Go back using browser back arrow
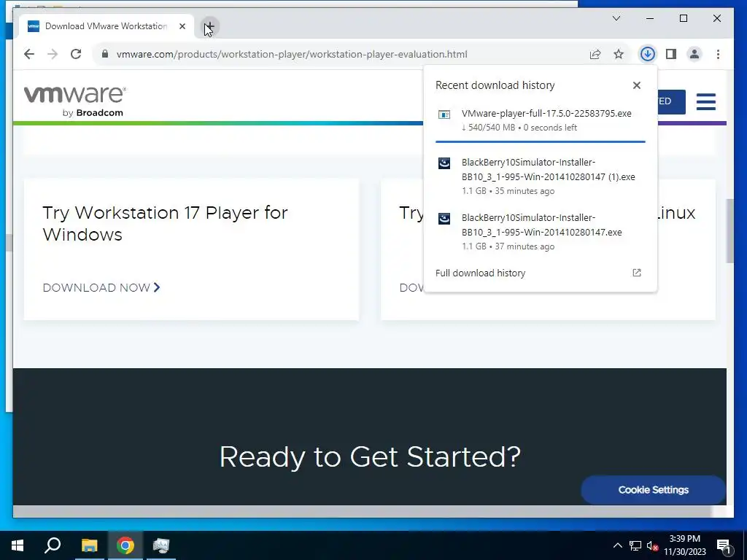The image size is (747, 560). (29, 54)
